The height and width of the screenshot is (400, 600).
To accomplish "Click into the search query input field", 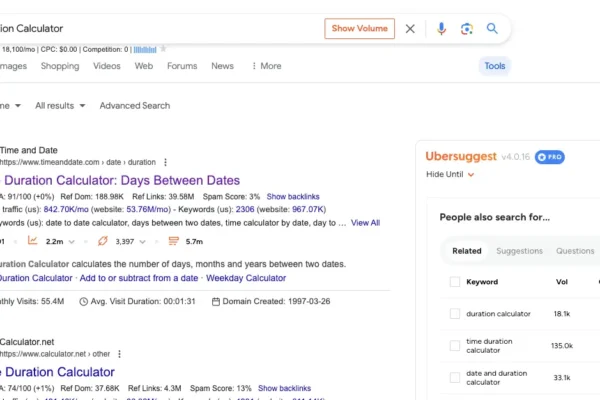I will 161,29.
